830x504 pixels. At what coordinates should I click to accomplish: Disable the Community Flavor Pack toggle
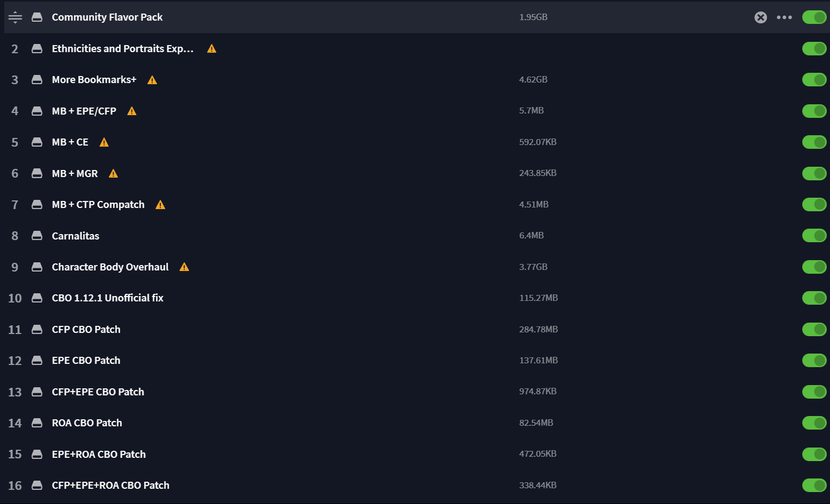[x=814, y=17]
